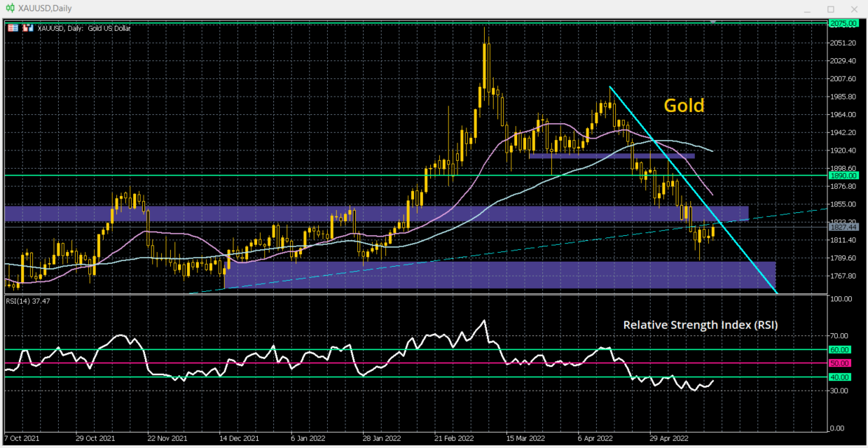Click the candlestick chart window icon
Screen dimensions: 868x448
click(9, 8)
